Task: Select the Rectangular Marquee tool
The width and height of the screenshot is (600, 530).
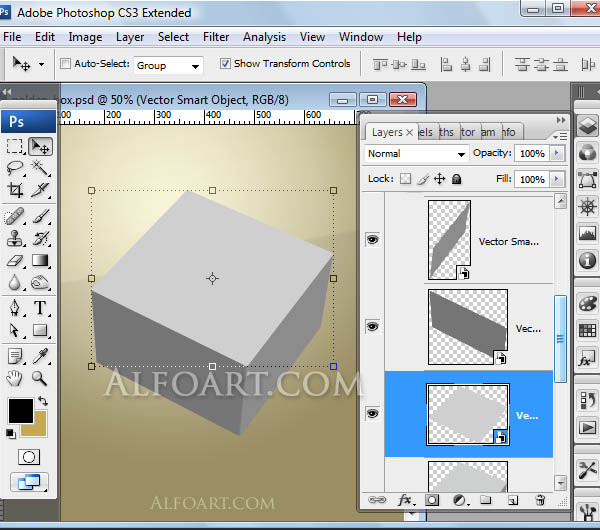Action: [x=15, y=147]
